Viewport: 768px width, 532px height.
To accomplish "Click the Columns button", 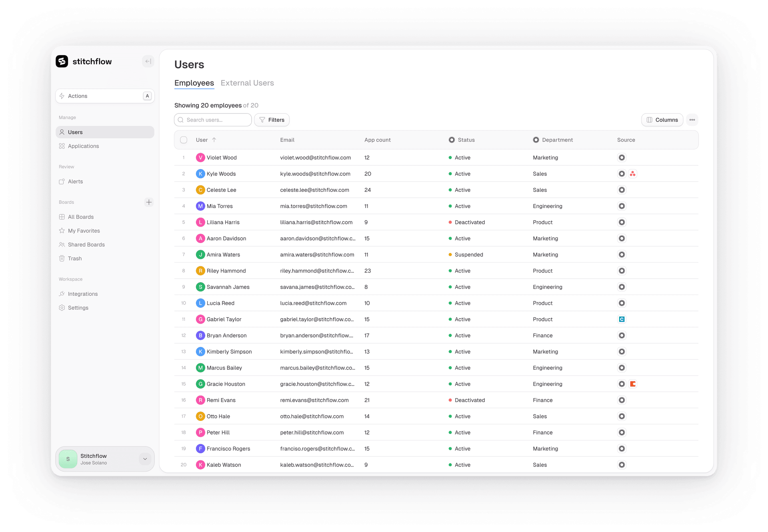I will 662,120.
